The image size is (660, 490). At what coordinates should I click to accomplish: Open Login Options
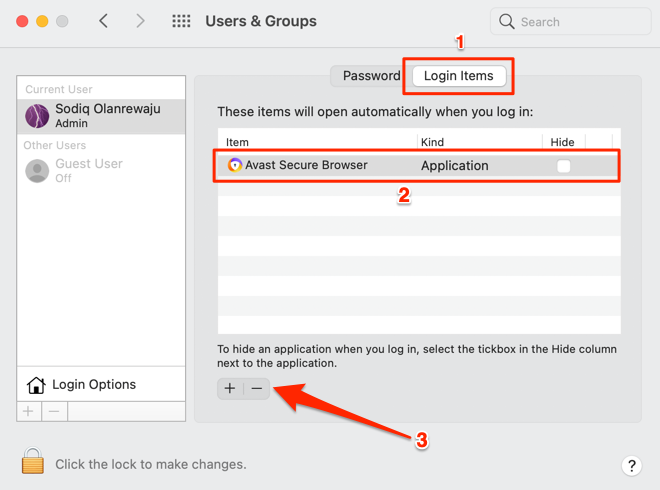93,385
